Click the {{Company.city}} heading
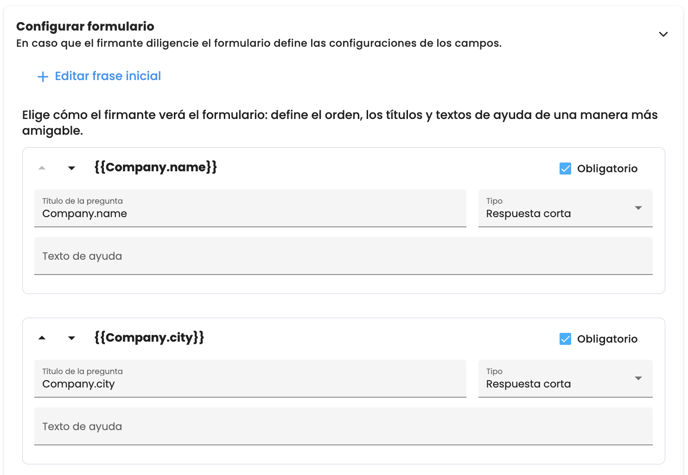688x475 pixels. pos(149,337)
